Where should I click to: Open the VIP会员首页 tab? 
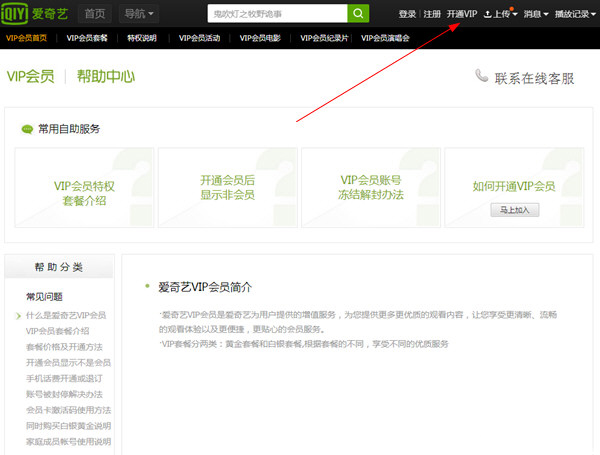click(26, 38)
